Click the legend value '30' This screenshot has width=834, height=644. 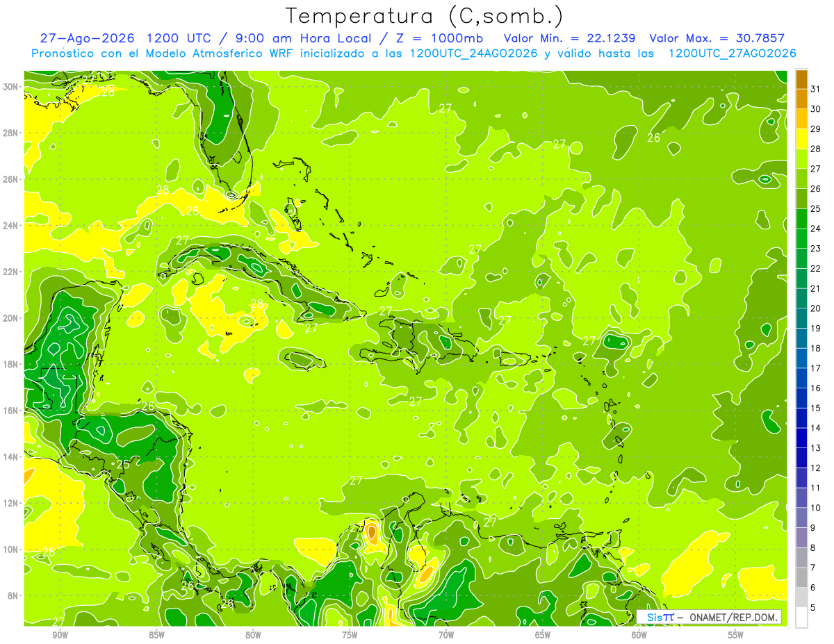[816, 108]
